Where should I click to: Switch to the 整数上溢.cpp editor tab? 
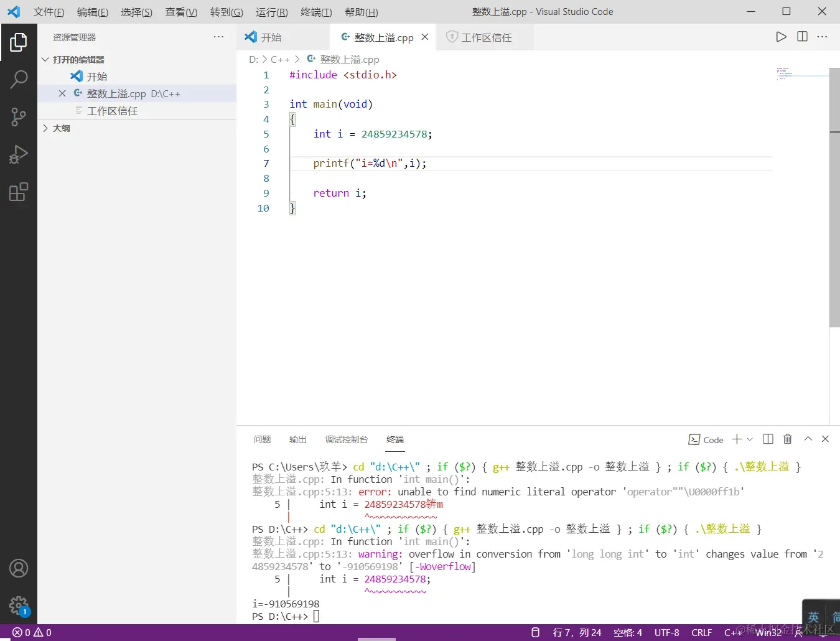[383, 37]
